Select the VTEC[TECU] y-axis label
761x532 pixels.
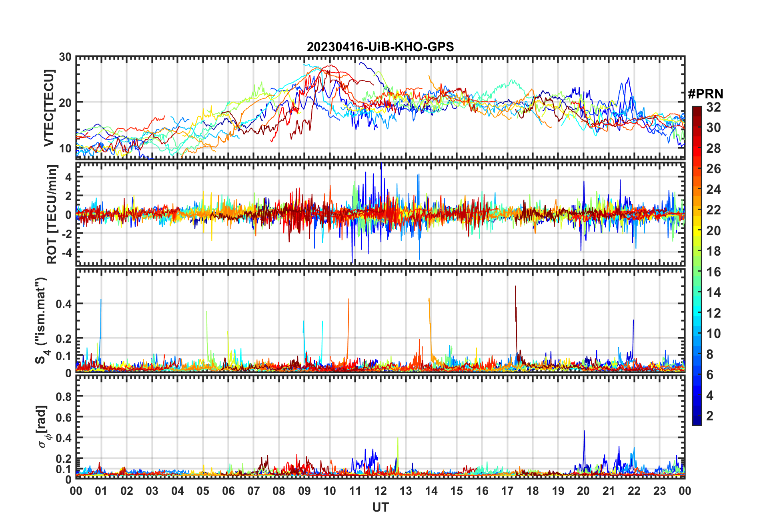click(49, 108)
